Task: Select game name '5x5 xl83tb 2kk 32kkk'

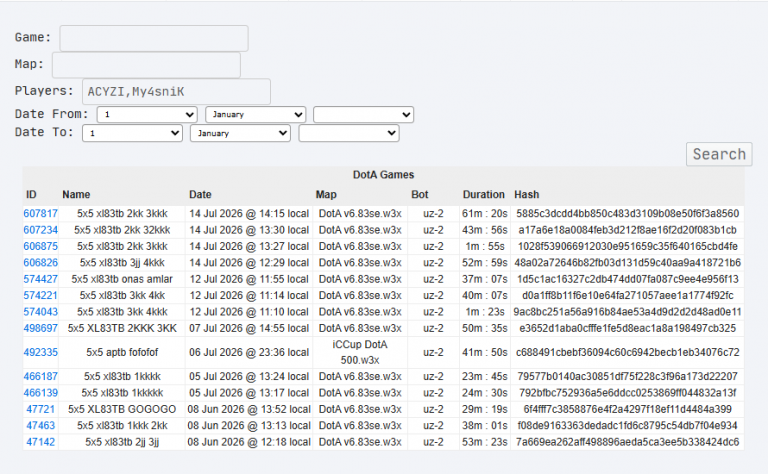Action: pos(122,230)
